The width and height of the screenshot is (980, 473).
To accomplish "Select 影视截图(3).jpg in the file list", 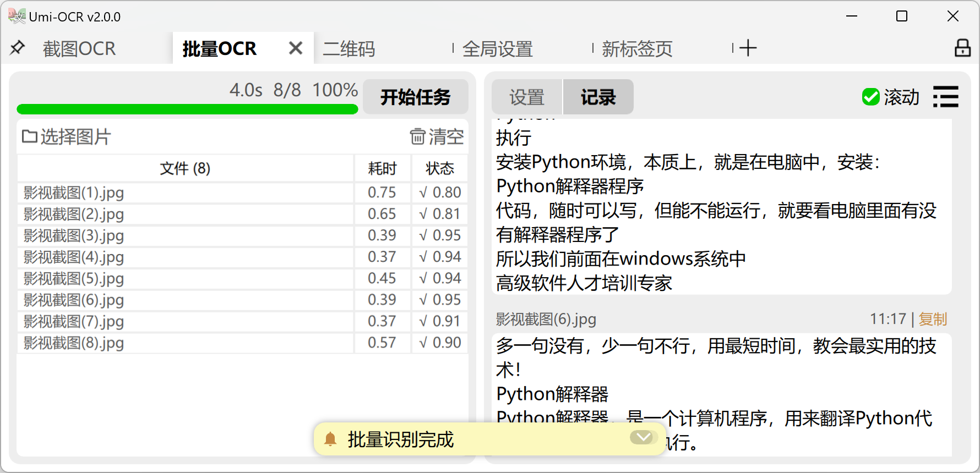I will (74, 235).
